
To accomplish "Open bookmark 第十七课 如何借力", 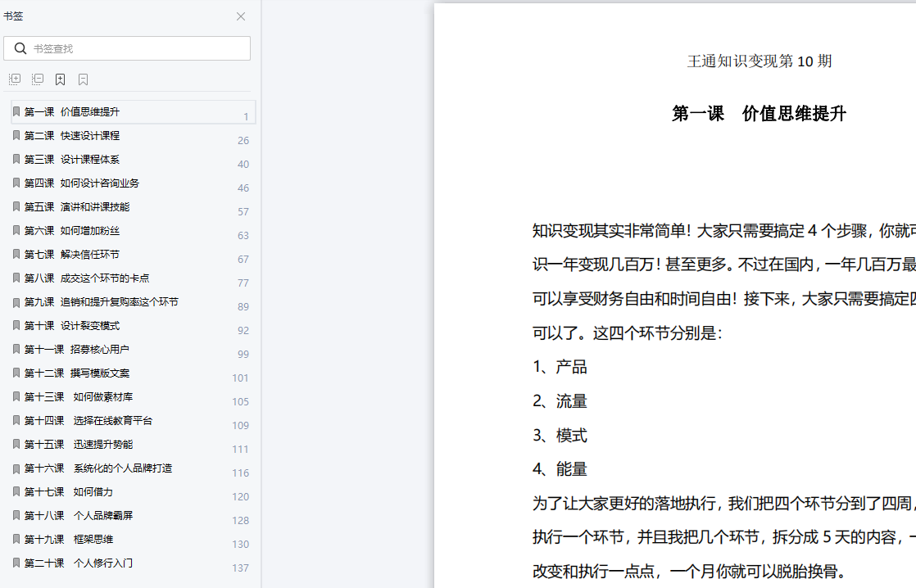I will pos(134,491).
